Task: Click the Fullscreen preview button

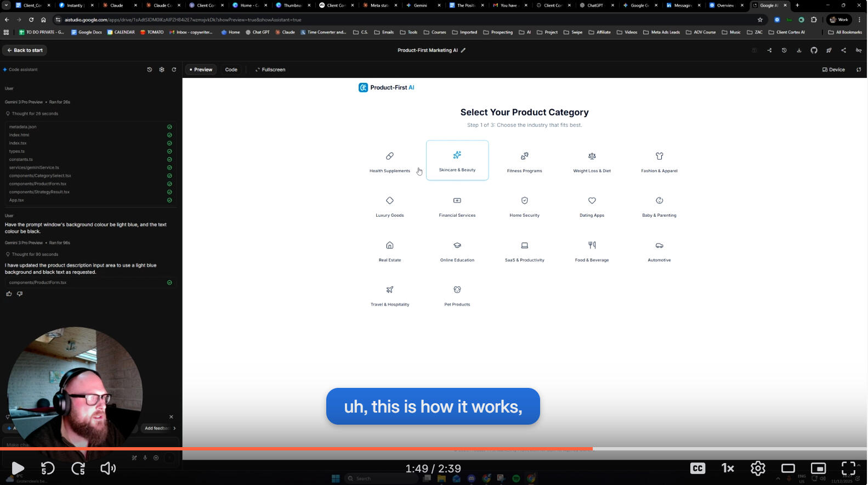Action: coord(270,70)
